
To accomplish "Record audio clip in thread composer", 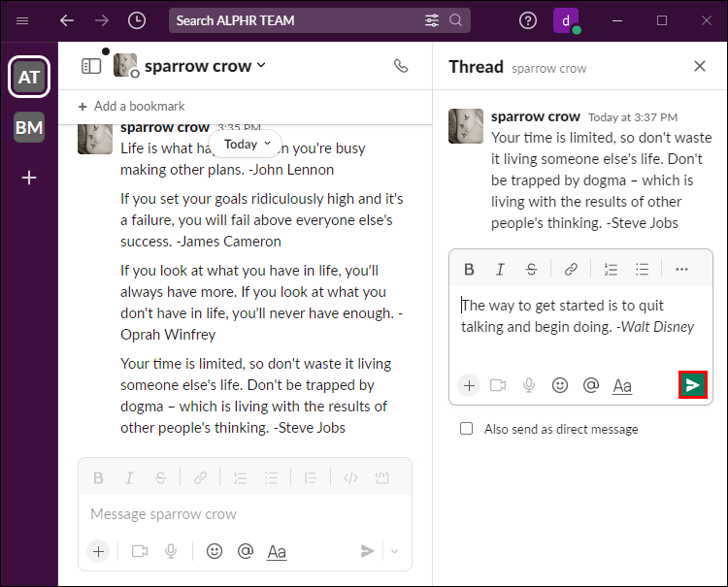I will (x=529, y=385).
